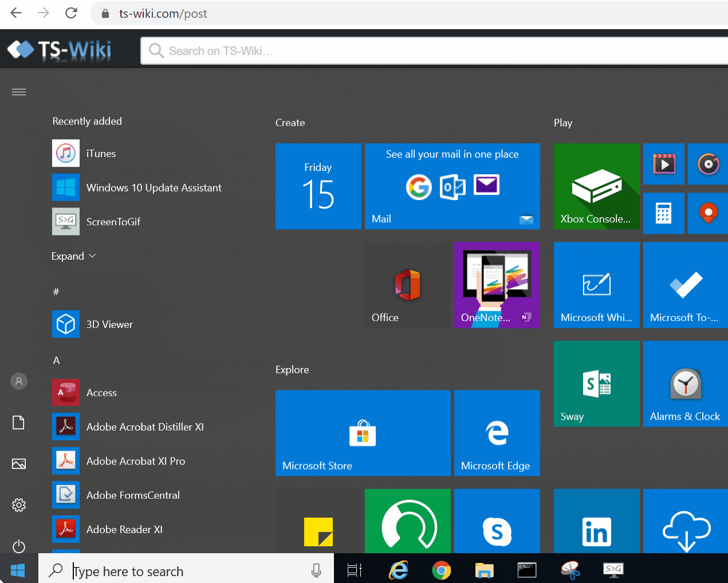Open the Microsoft Edge tile
Viewport: 728px width, 583px height.
coord(497,433)
